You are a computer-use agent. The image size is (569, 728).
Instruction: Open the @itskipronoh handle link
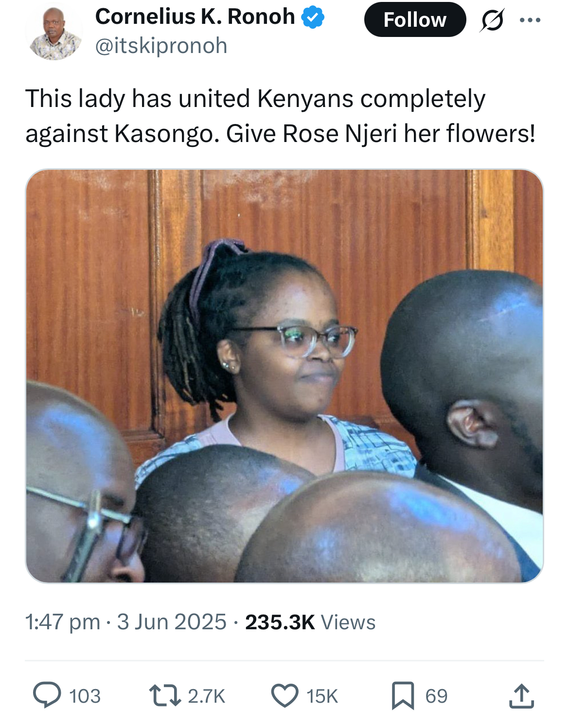(x=161, y=46)
